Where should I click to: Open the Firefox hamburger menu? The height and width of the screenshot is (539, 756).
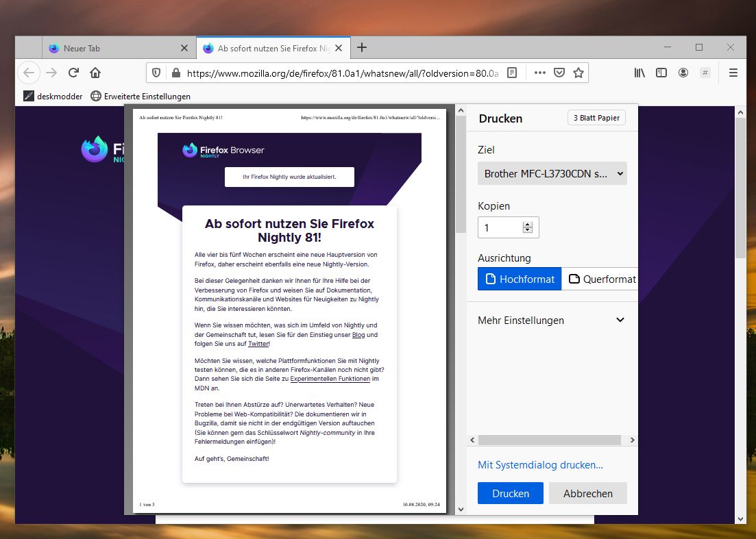point(733,73)
